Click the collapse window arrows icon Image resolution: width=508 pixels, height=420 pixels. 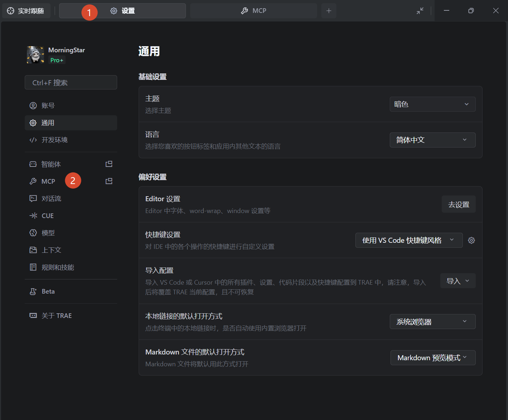[420, 11]
